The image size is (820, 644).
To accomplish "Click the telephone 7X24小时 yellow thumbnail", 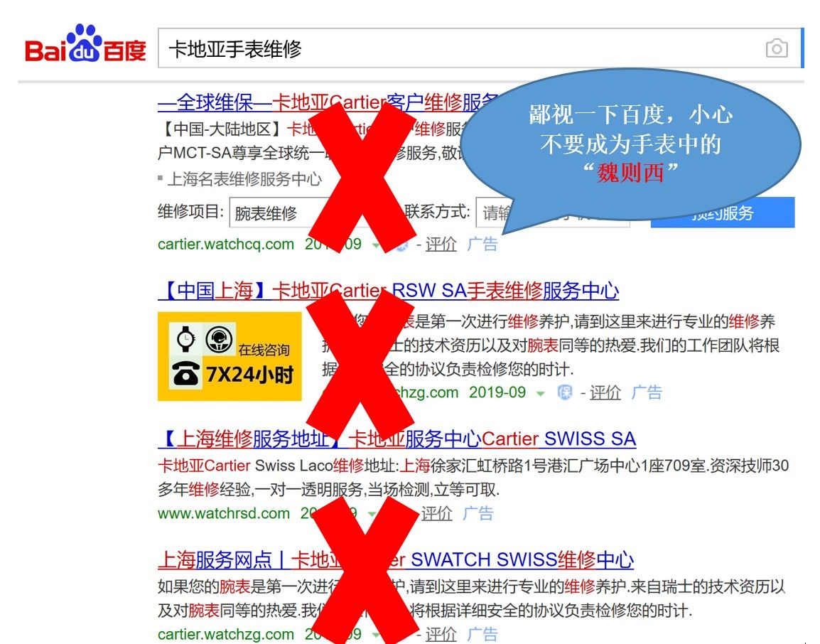I will coord(230,356).
